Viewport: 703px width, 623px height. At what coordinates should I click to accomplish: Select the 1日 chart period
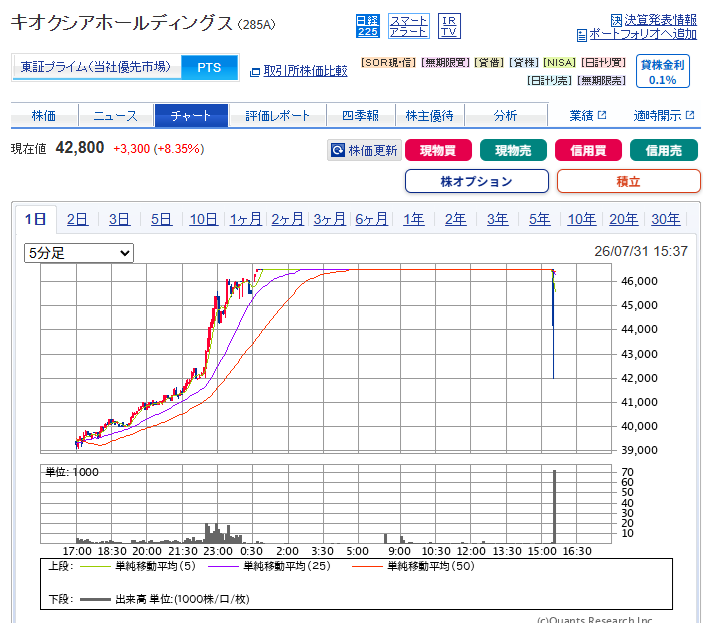tap(35, 219)
